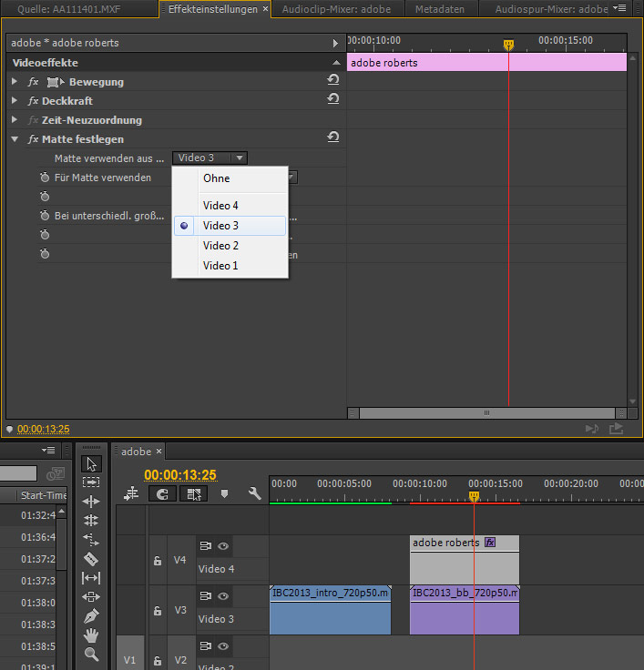Expand the Bewegung effect properties

tap(15, 82)
